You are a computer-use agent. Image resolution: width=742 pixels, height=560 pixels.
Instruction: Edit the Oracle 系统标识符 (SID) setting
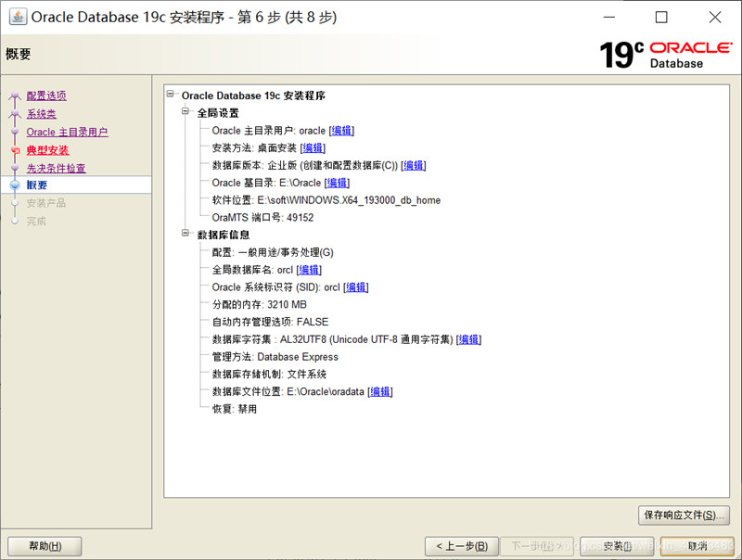[x=356, y=287]
